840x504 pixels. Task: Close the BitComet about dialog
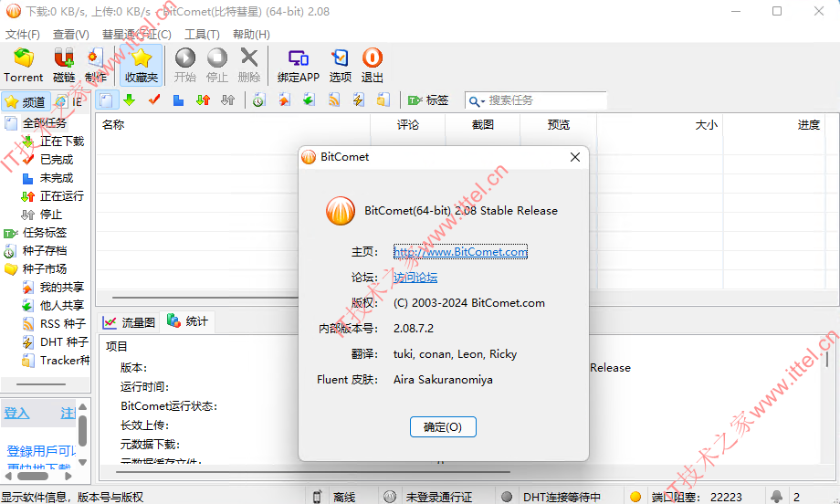click(575, 157)
